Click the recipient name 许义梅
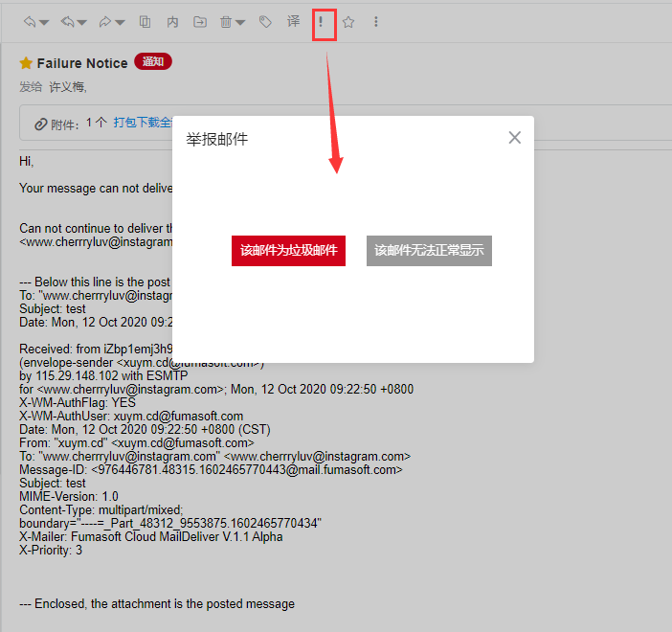The width and height of the screenshot is (672, 632). tap(68, 87)
